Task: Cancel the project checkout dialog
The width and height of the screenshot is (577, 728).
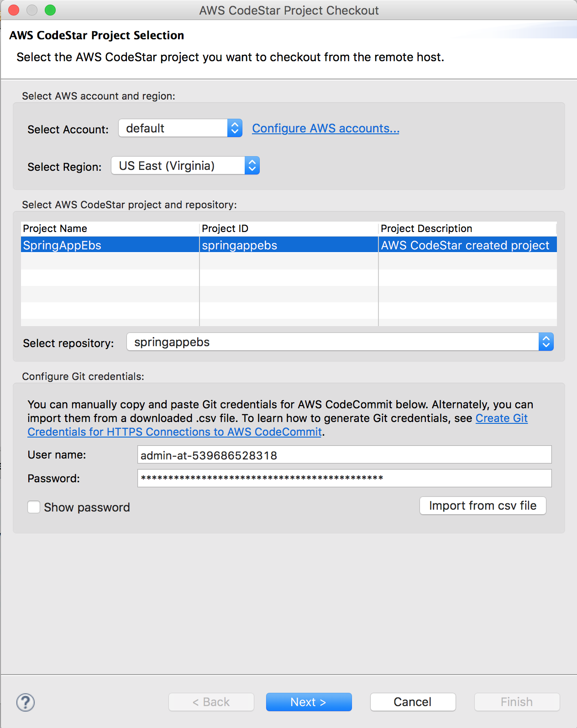Action: coord(413,702)
